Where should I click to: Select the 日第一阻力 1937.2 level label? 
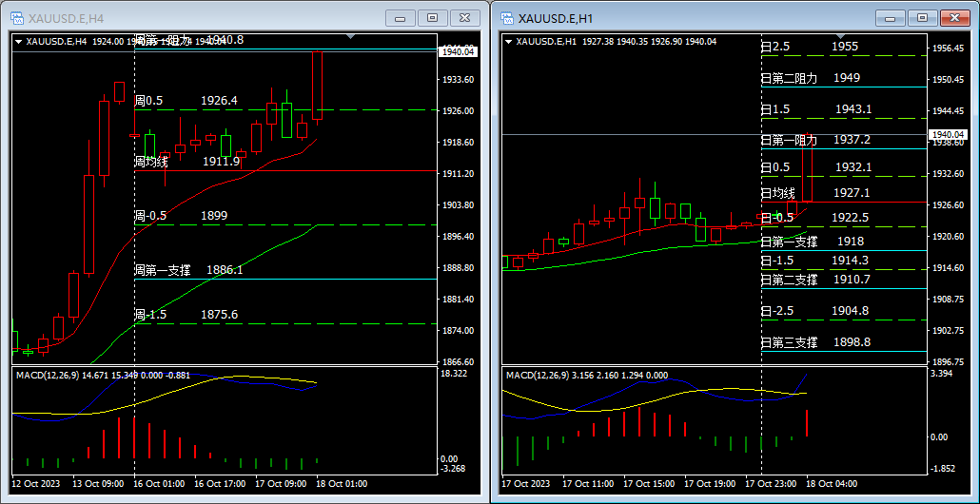[815, 140]
